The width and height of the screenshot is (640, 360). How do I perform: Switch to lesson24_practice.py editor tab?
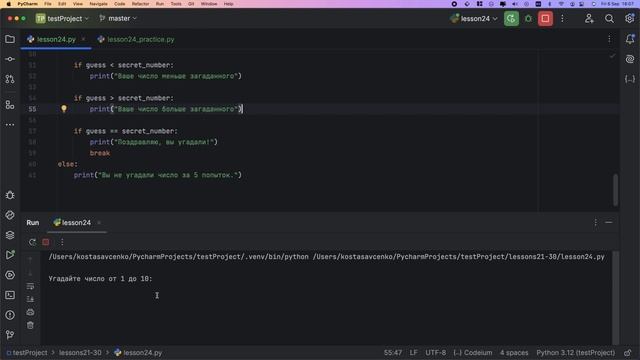pyautogui.click(x=136, y=40)
